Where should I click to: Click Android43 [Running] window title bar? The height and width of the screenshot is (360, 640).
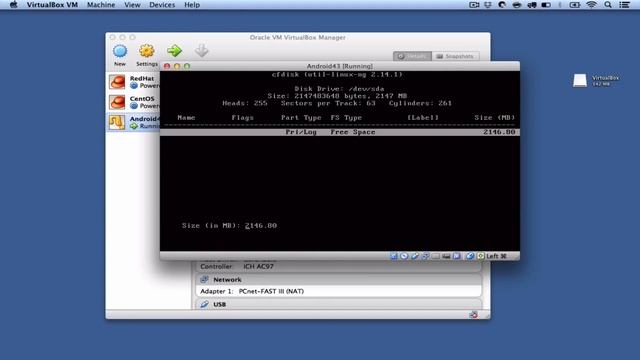340,66
